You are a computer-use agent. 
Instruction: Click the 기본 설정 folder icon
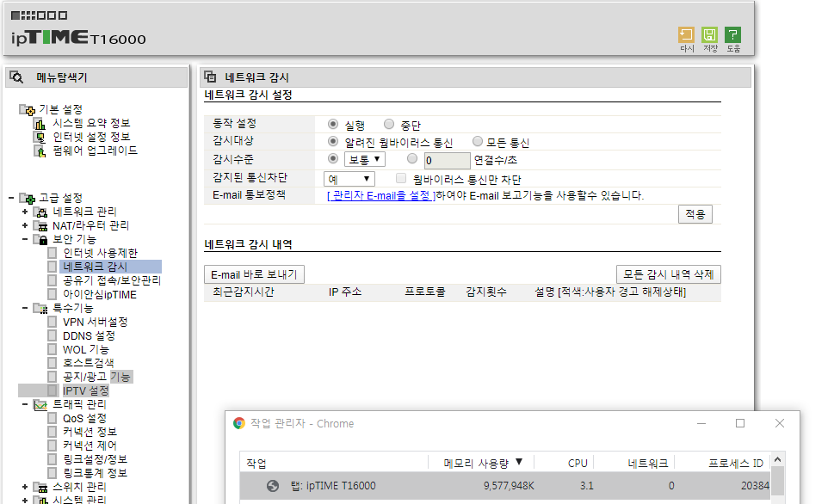pos(28,109)
